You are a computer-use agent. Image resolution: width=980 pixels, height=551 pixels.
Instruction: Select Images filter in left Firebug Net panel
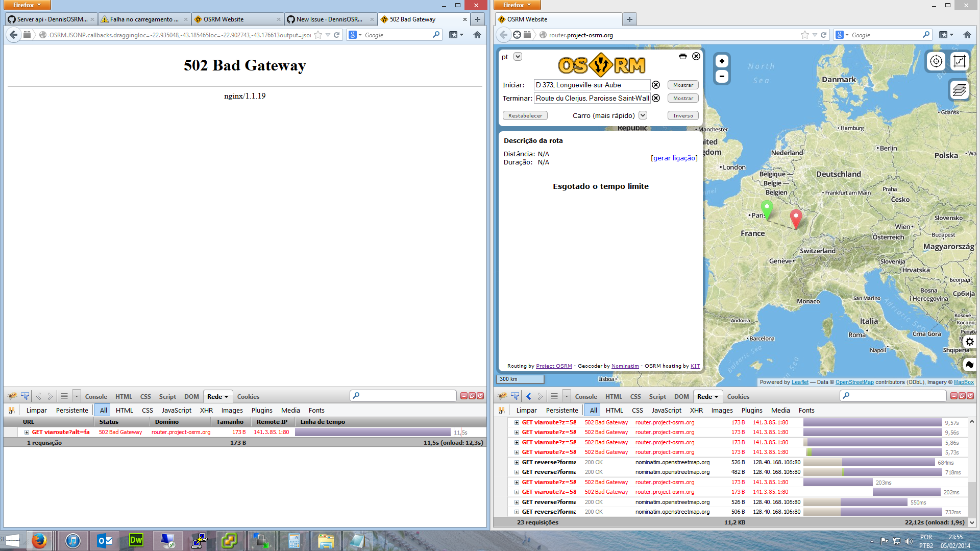(x=232, y=410)
